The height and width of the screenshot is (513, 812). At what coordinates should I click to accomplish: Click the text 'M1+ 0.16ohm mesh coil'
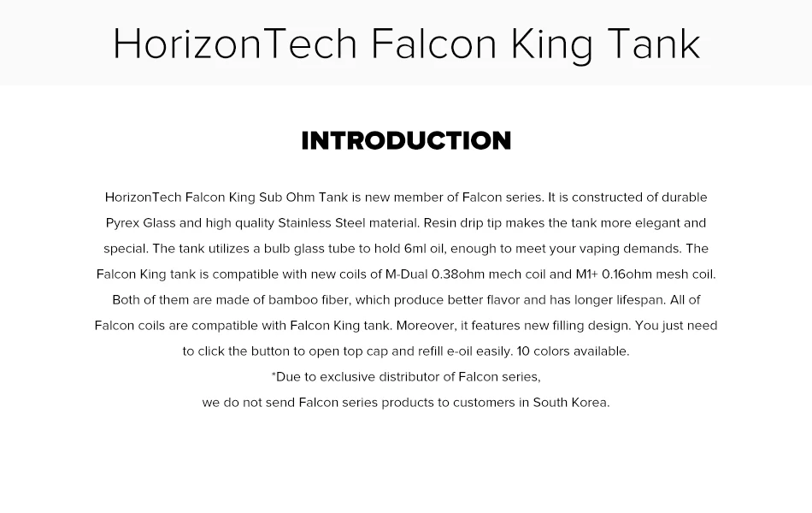(646, 274)
